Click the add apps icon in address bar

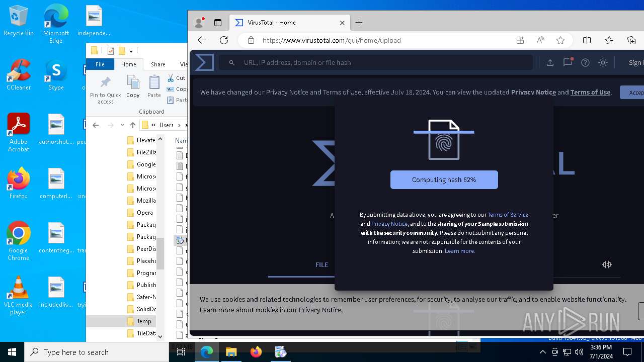pyautogui.click(x=520, y=40)
